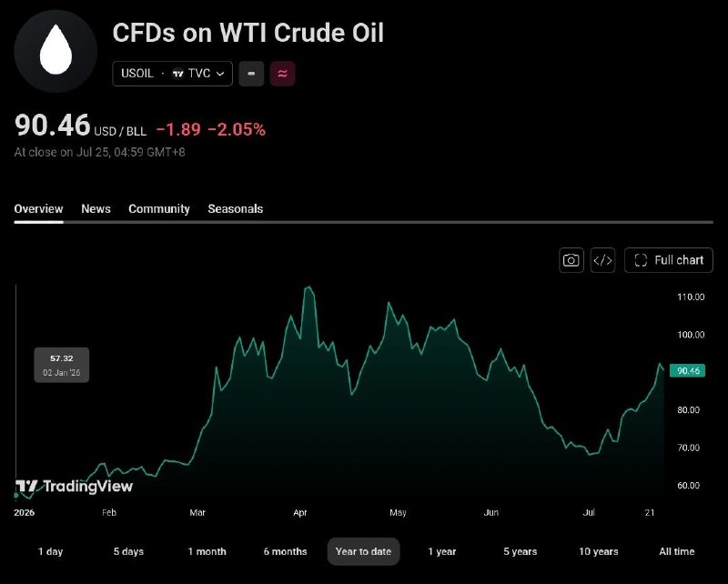
Task: Click the camera snapshot icon
Action: click(571, 260)
